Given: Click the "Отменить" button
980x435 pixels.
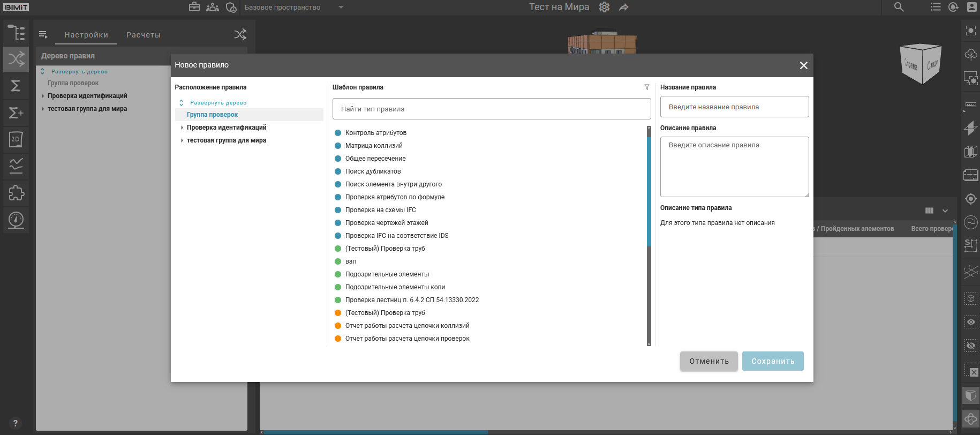Looking at the screenshot, I should pos(708,361).
